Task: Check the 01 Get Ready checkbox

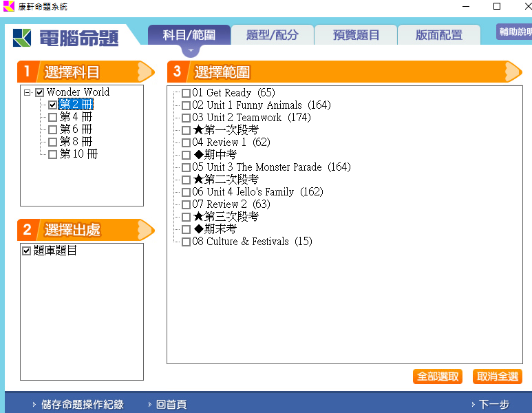Action: pos(186,93)
